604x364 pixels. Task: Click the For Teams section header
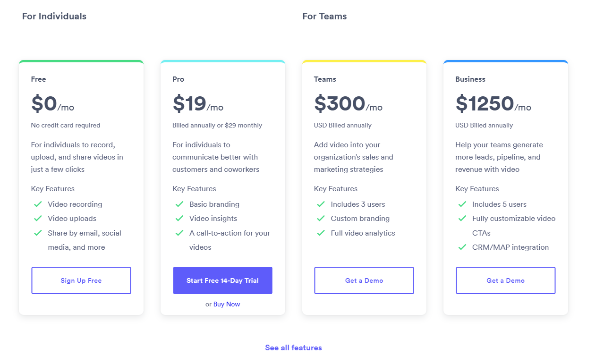324,16
